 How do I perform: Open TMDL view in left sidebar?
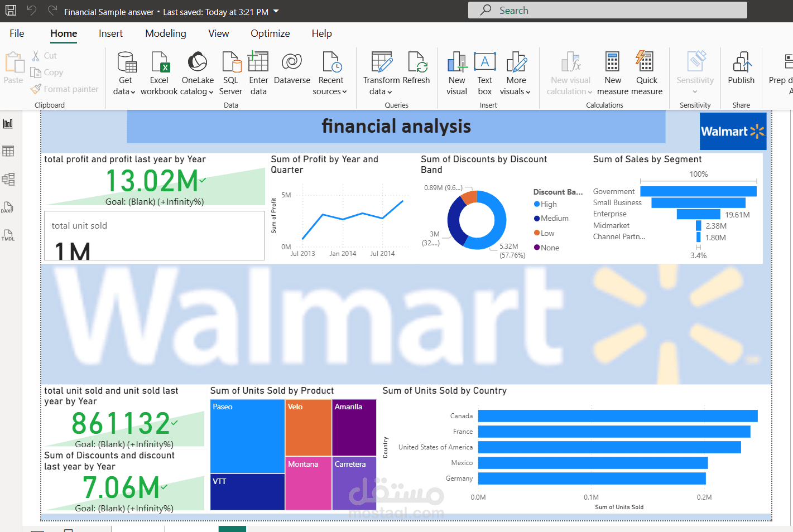point(8,235)
